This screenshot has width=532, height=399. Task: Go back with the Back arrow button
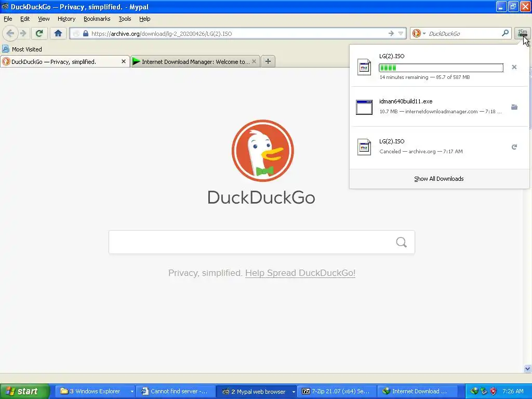click(10, 33)
